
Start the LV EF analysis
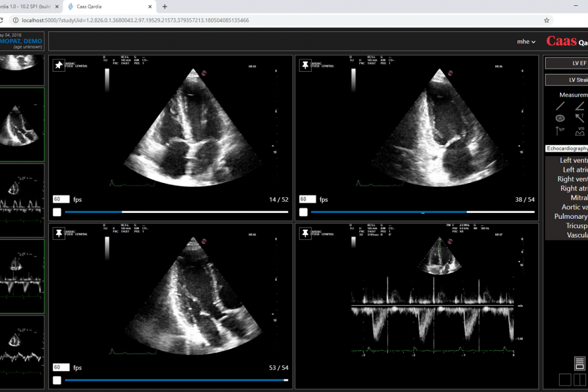pos(566,63)
